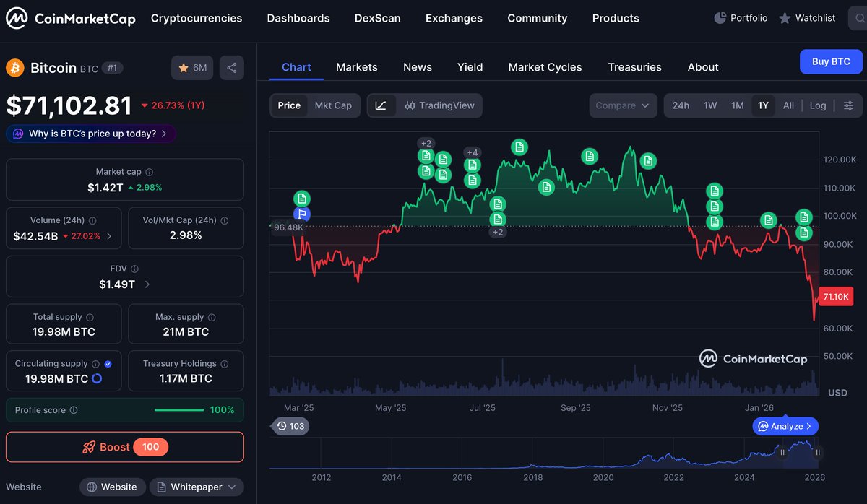
Task: Select 1M time range
Action: coord(737,105)
